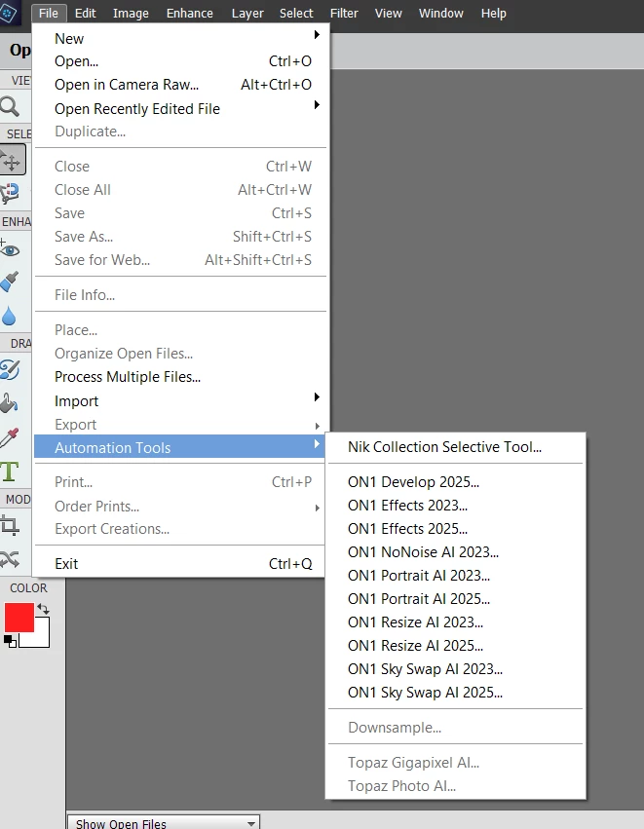The height and width of the screenshot is (829, 644).
Task: Swap foreground and background colors arrow
Action: (x=44, y=609)
